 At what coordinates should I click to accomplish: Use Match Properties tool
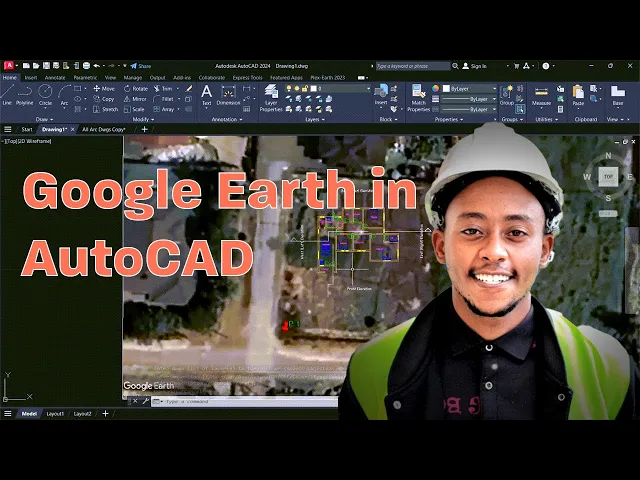[418, 98]
